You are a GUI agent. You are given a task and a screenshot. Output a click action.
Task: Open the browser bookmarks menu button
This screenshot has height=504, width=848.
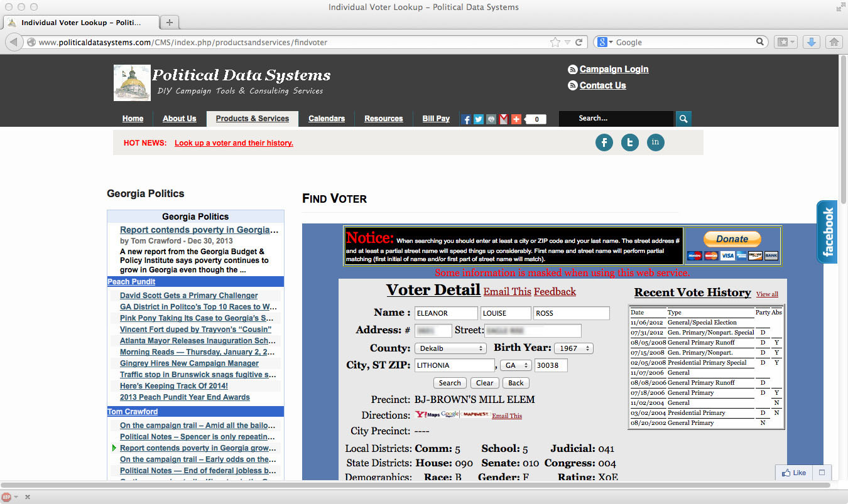785,42
